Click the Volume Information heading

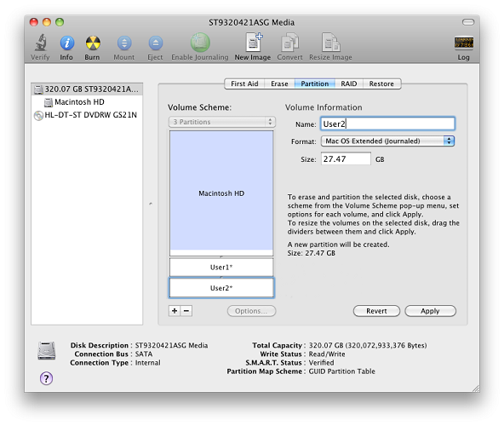click(324, 107)
